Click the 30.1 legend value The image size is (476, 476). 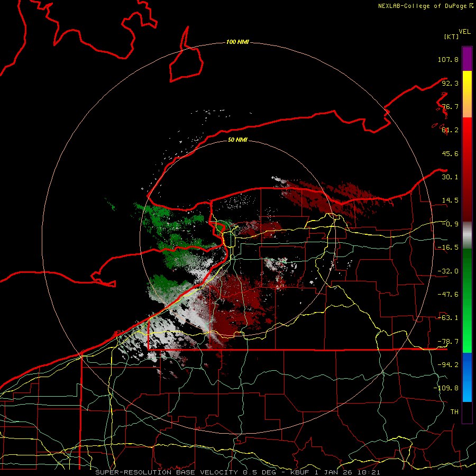tap(450, 177)
